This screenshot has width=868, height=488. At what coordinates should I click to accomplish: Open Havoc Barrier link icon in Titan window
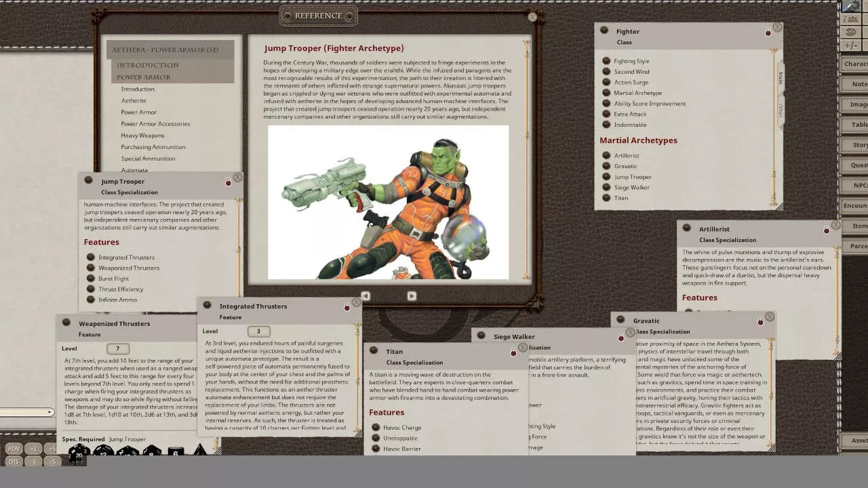[376, 449]
